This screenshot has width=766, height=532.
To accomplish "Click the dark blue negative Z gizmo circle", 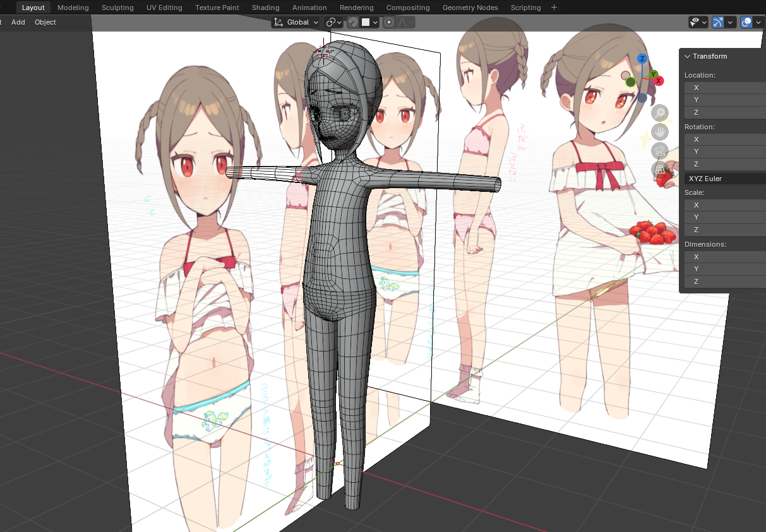I will (x=642, y=98).
